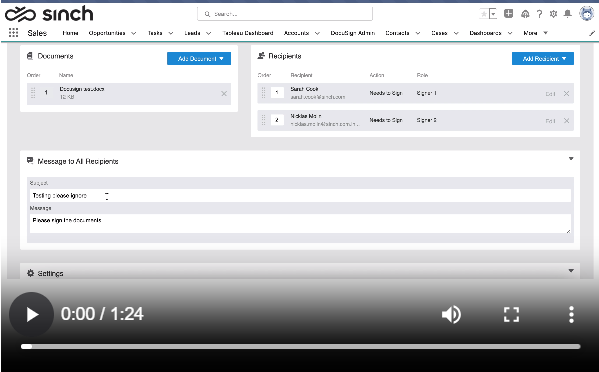Screen dimensions: 599x372
Task: Click the Message text area
Action: 300,223
